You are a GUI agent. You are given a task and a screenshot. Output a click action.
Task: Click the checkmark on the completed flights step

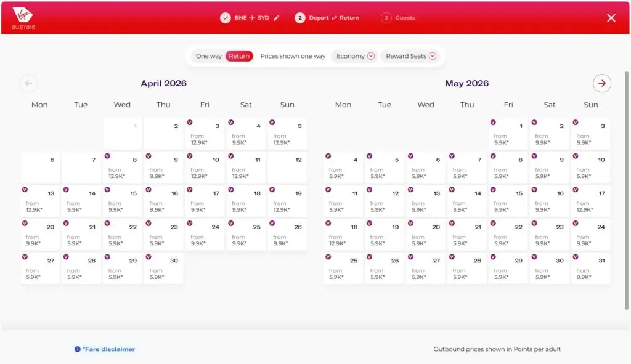[226, 18]
